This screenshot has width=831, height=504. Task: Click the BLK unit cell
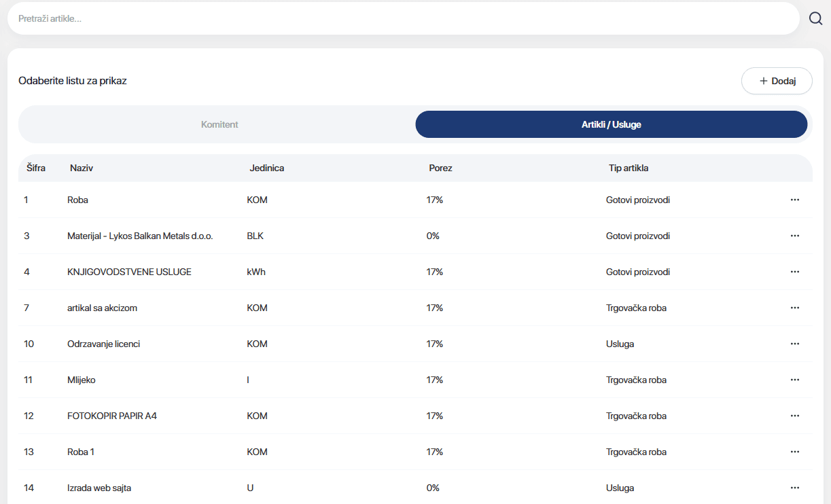(x=255, y=236)
